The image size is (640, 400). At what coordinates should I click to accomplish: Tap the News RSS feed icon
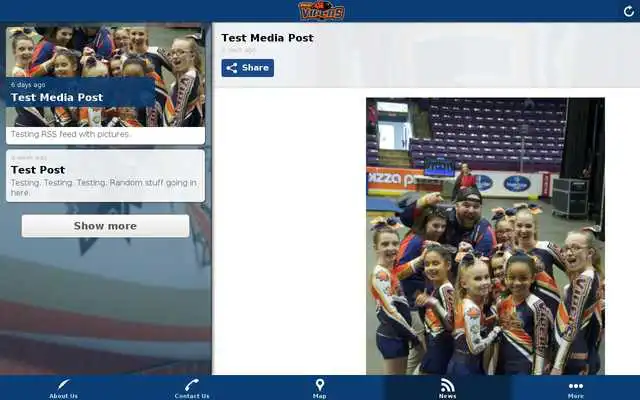(448, 385)
